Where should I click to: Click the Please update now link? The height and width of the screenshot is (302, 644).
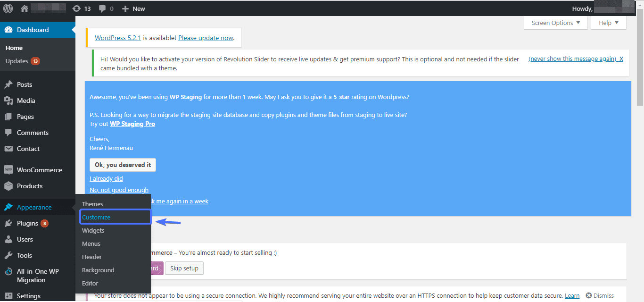(206, 38)
